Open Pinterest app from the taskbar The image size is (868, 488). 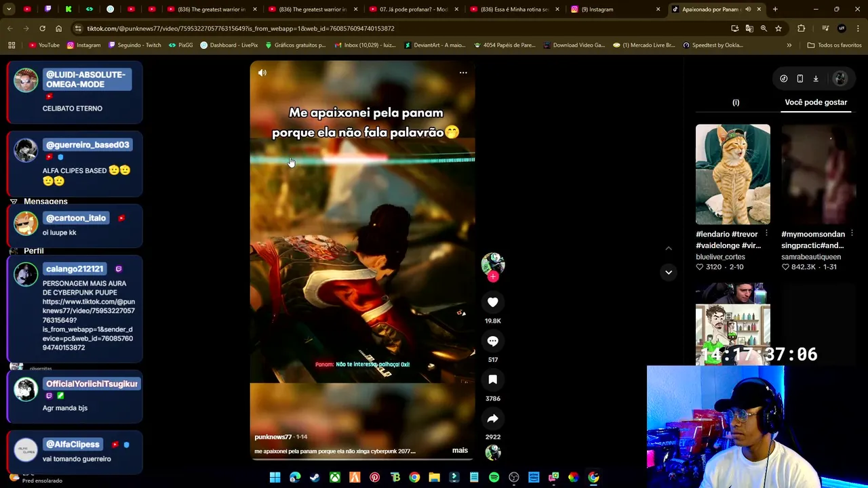pyautogui.click(x=374, y=477)
